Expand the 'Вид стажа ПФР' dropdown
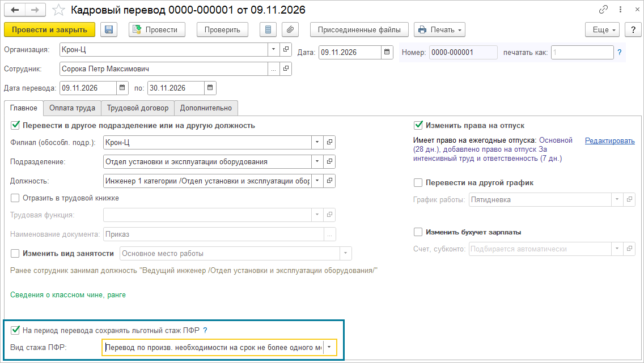644x363 pixels. pyautogui.click(x=329, y=347)
